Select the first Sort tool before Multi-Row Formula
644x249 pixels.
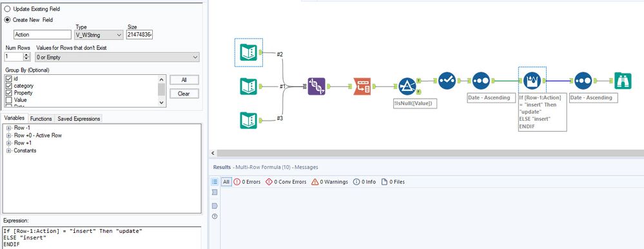click(x=480, y=81)
